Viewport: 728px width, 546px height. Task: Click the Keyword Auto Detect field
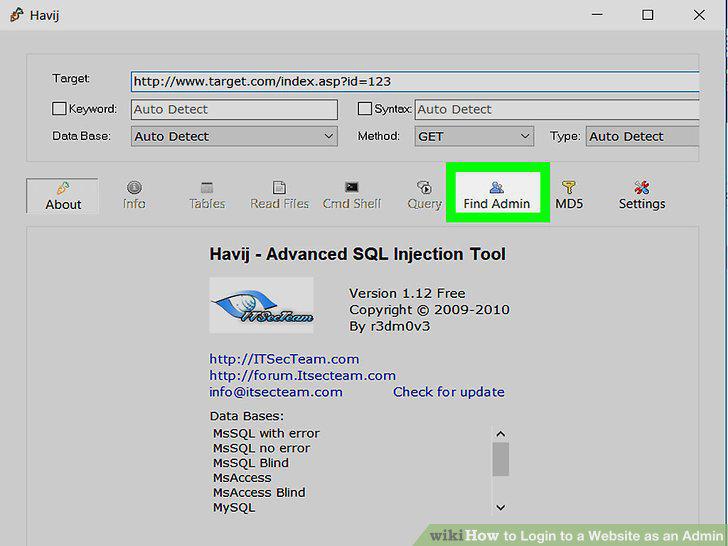coord(234,110)
